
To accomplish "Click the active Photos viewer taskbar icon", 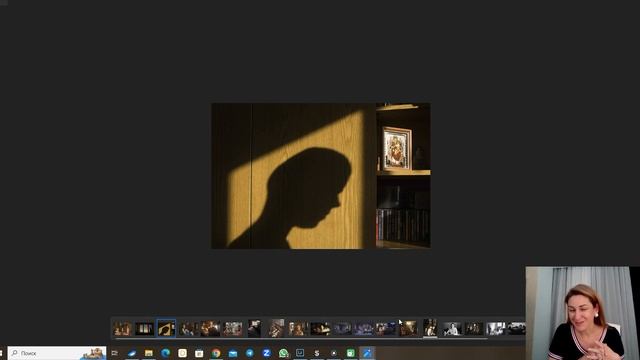I will 367,353.
